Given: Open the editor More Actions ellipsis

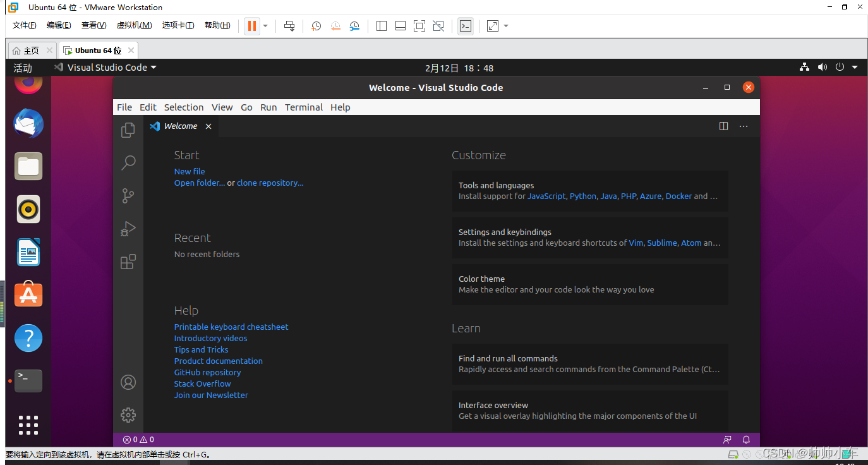Looking at the screenshot, I should coord(744,126).
